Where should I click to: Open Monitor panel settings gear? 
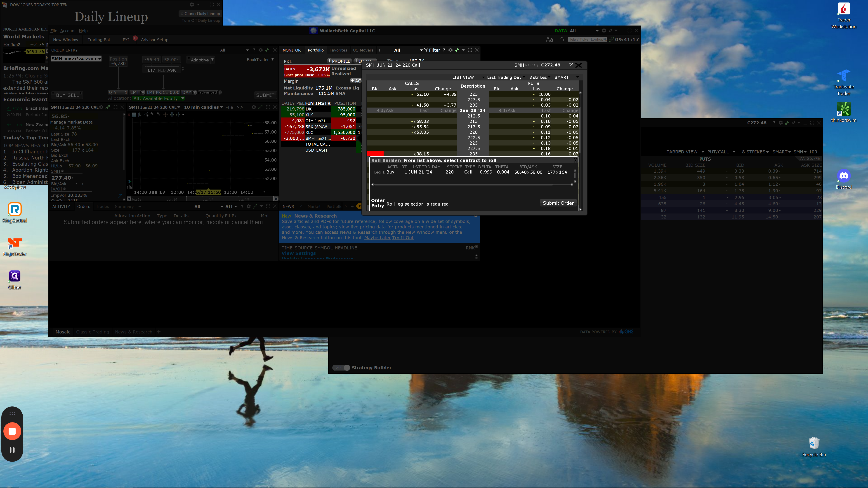[450, 50]
